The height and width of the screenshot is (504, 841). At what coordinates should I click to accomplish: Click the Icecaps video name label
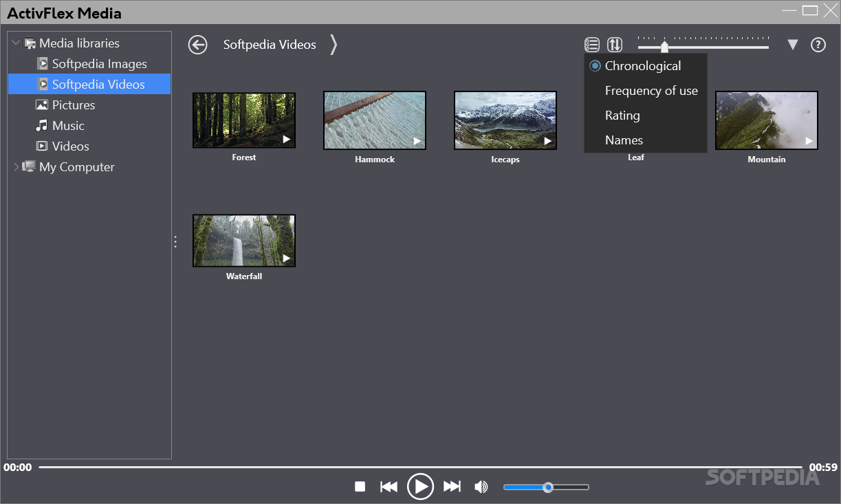point(505,160)
